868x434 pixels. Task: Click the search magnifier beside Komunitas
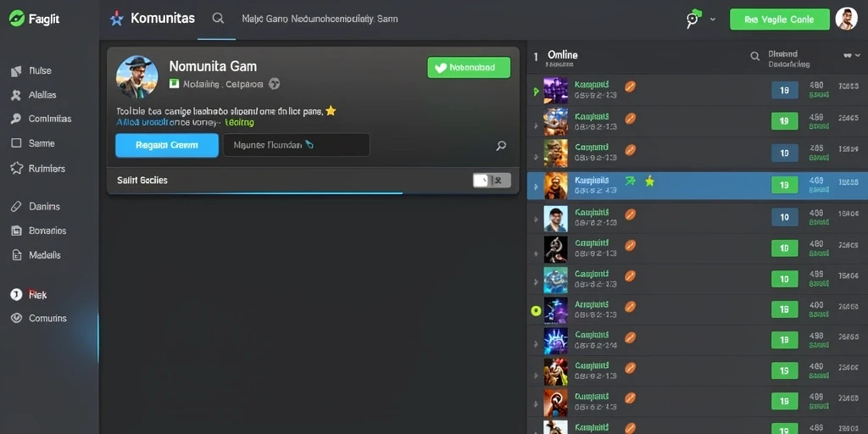click(218, 19)
